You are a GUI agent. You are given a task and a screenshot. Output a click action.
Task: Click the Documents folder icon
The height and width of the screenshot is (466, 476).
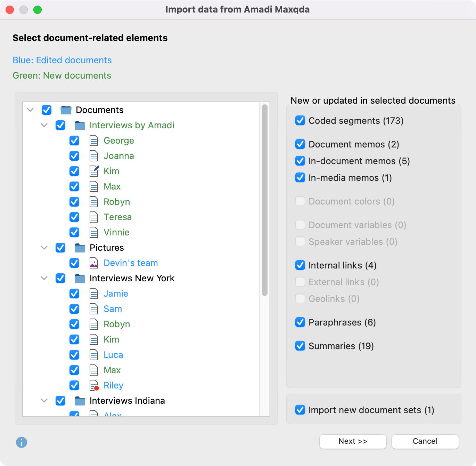click(65, 110)
